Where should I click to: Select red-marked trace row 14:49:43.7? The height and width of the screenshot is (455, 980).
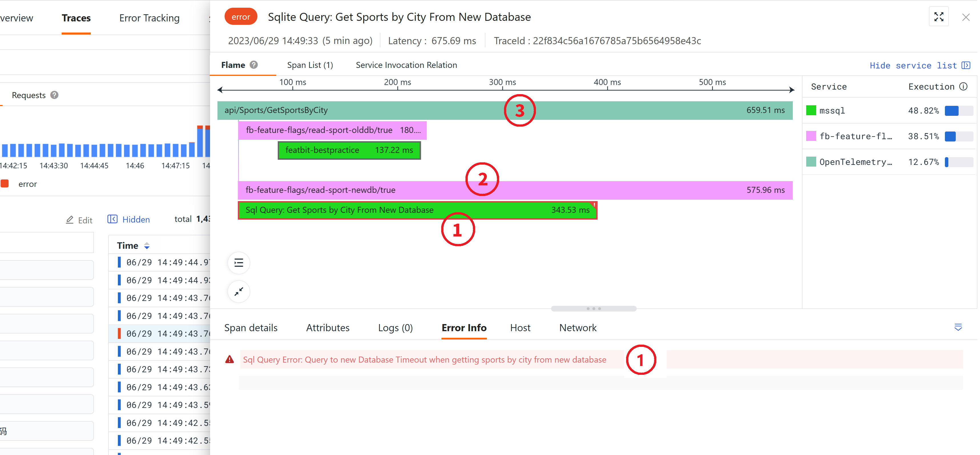coord(160,334)
